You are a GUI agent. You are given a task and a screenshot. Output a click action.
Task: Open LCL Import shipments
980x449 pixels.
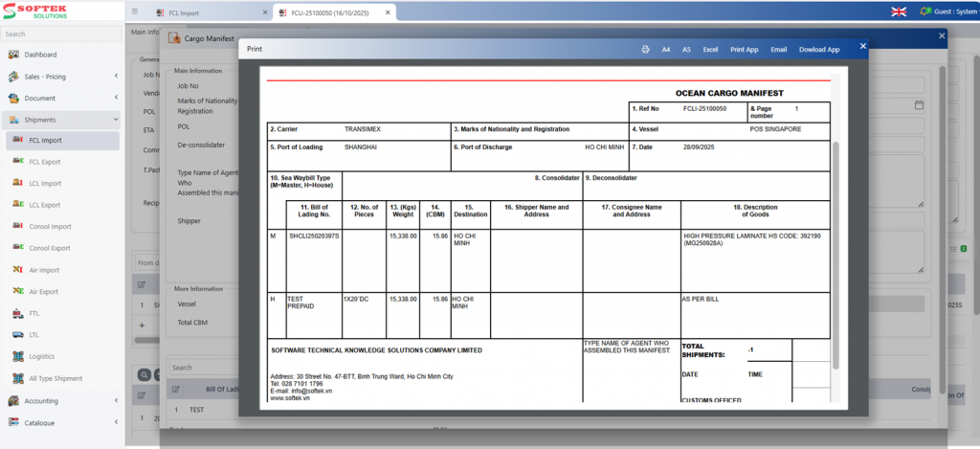point(44,183)
